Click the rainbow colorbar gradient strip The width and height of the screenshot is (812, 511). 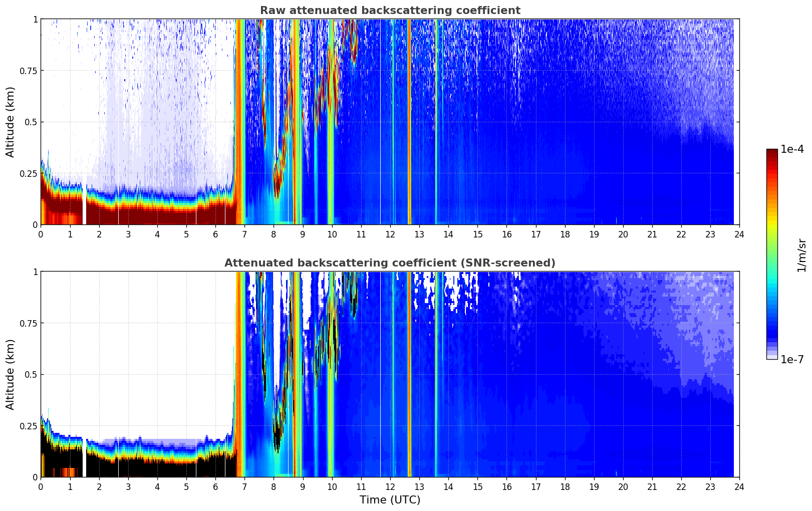772,254
